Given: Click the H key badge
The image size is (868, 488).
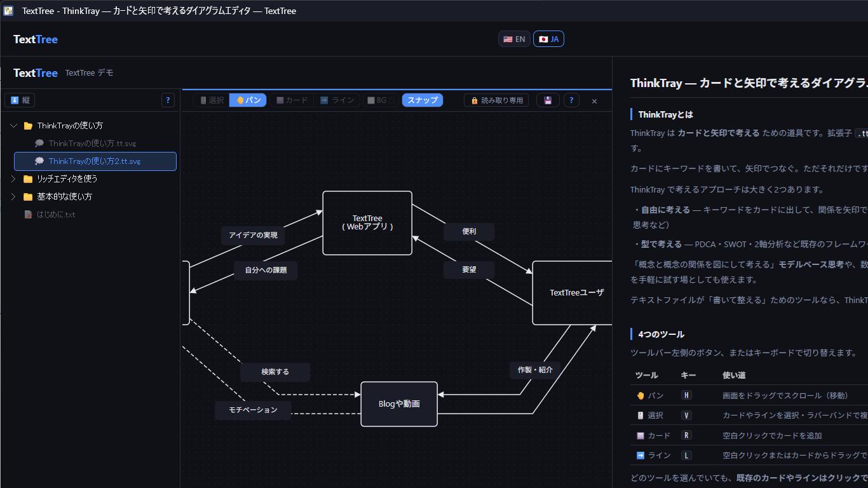Looking at the screenshot, I should [686, 395].
